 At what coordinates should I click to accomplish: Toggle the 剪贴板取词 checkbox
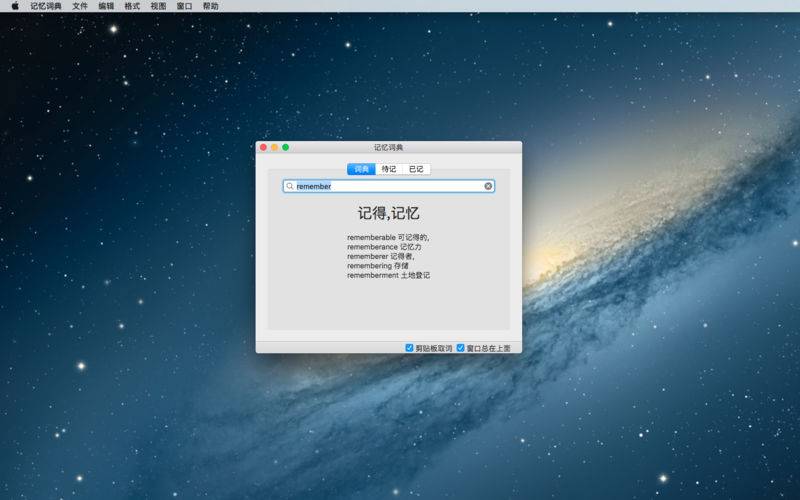pyautogui.click(x=409, y=348)
